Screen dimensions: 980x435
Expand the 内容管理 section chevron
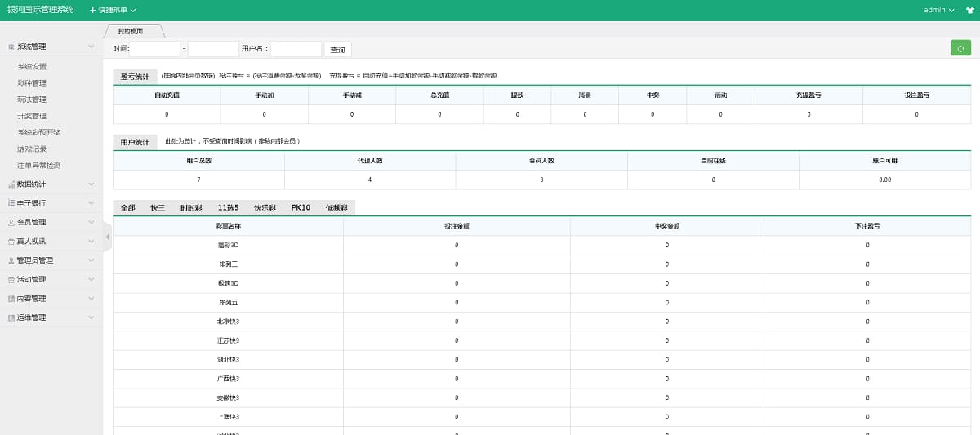91,299
